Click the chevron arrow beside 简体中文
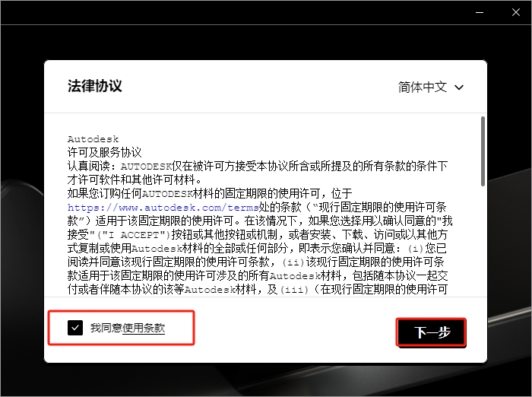The image size is (532, 397). [x=459, y=87]
